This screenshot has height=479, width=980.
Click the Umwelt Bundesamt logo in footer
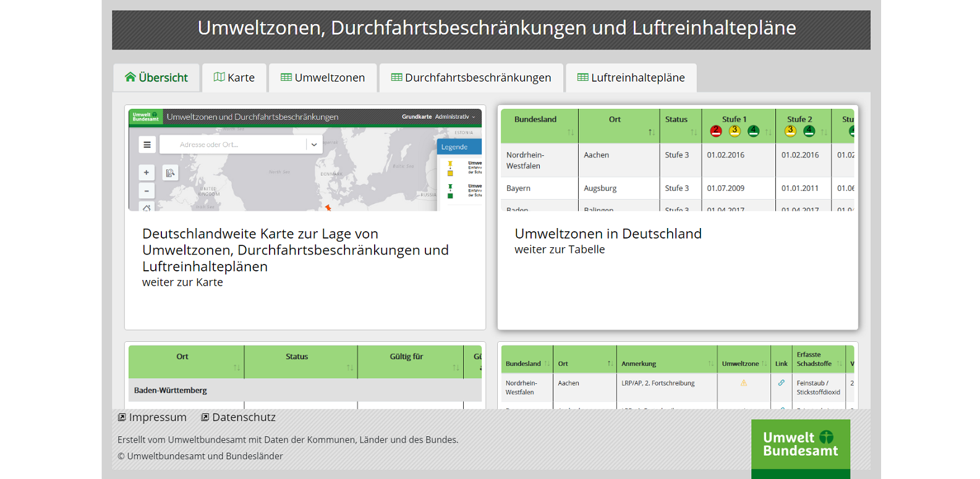[x=800, y=444]
